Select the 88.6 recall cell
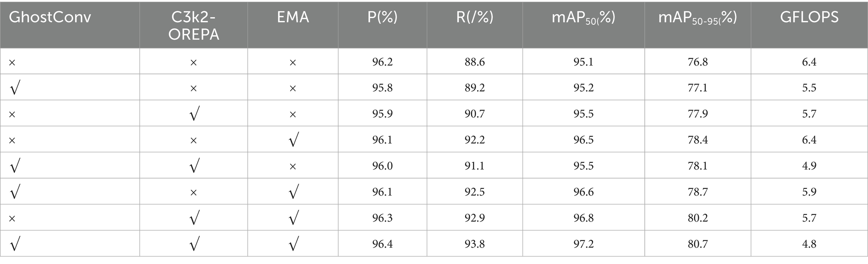 coord(475,62)
